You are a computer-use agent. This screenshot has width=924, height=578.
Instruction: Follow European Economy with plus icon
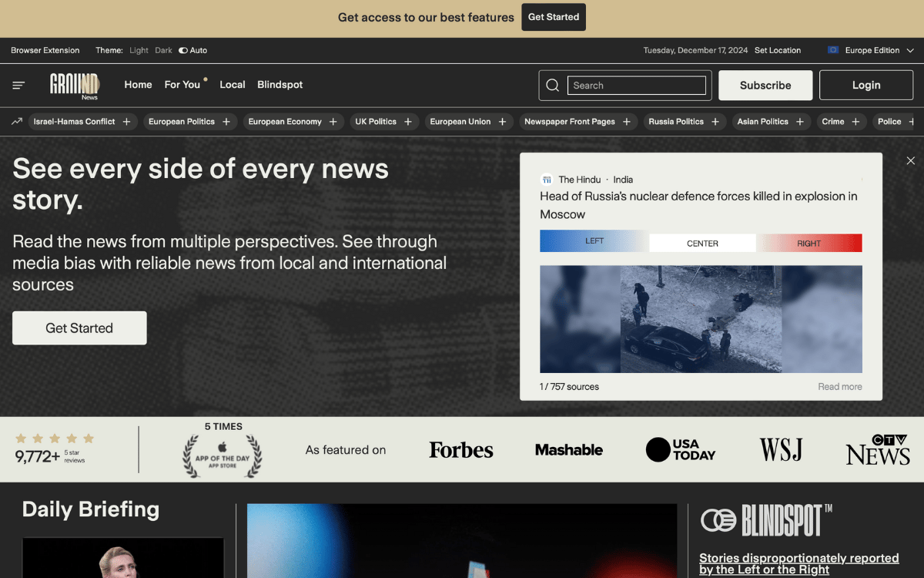pos(333,122)
